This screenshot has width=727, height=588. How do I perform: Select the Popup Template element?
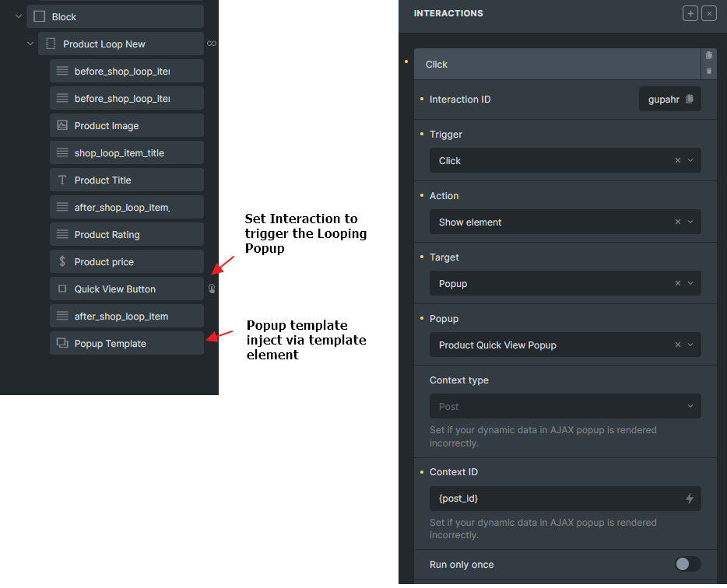pyautogui.click(x=126, y=344)
